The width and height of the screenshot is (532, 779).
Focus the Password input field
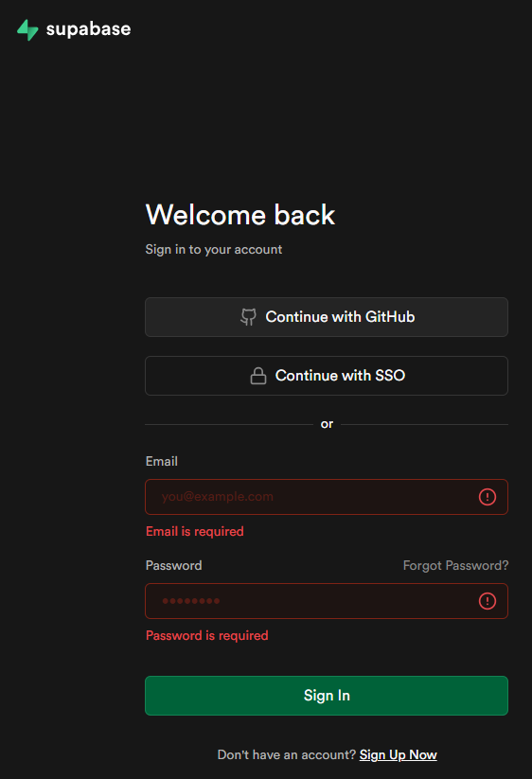click(327, 601)
